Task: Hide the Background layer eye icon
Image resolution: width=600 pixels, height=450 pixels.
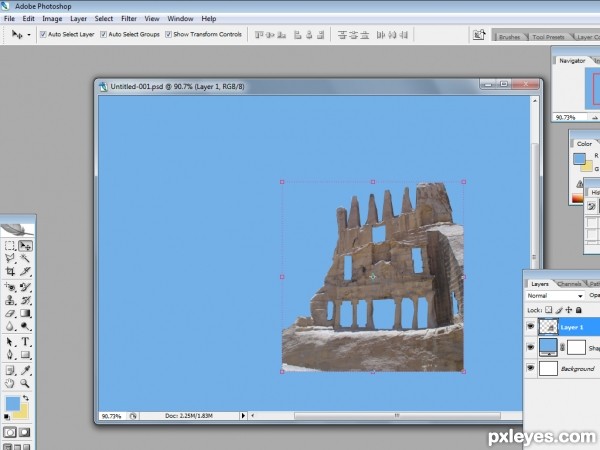Action: tap(530, 368)
